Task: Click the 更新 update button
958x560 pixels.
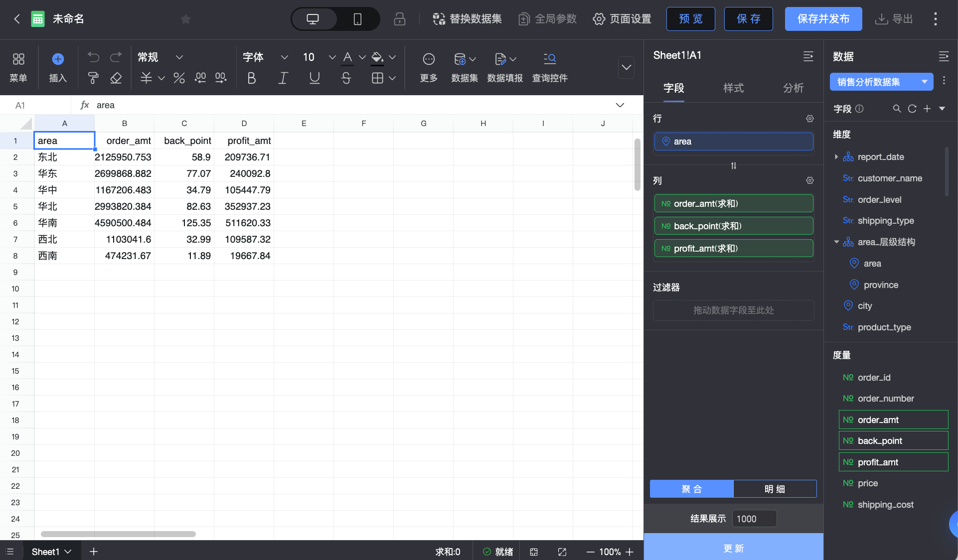Action: coord(733,548)
